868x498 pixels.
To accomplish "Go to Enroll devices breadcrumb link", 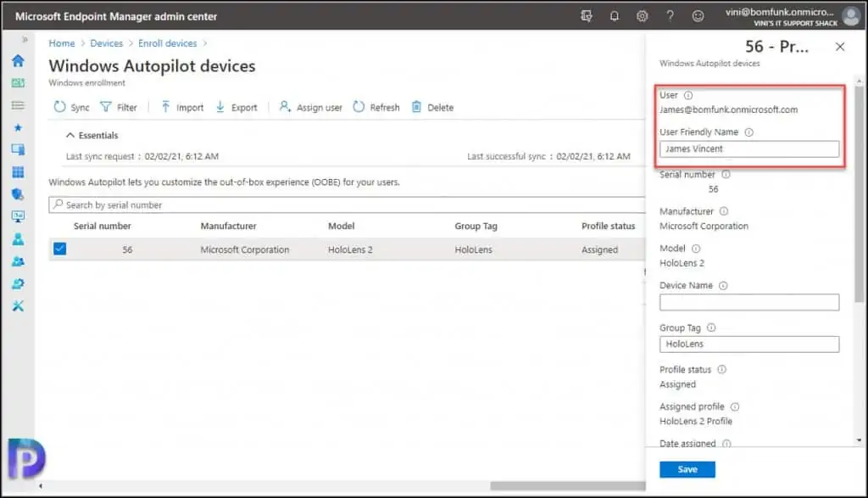I will click(167, 43).
